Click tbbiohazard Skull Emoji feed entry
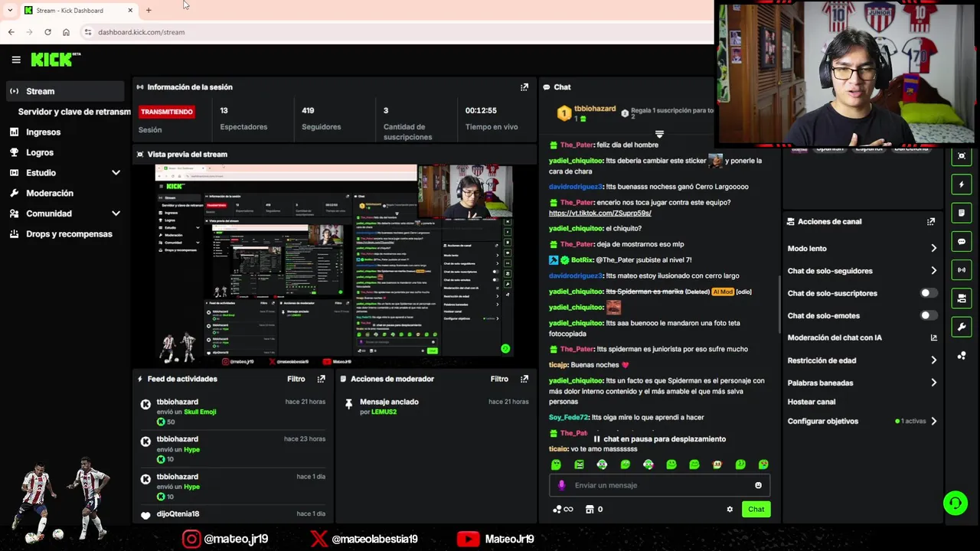The height and width of the screenshot is (551, 980). [x=234, y=412]
